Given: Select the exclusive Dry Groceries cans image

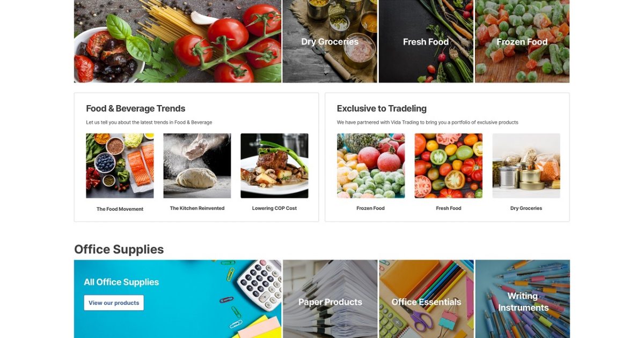Looking at the screenshot, I should click(x=526, y=166).
